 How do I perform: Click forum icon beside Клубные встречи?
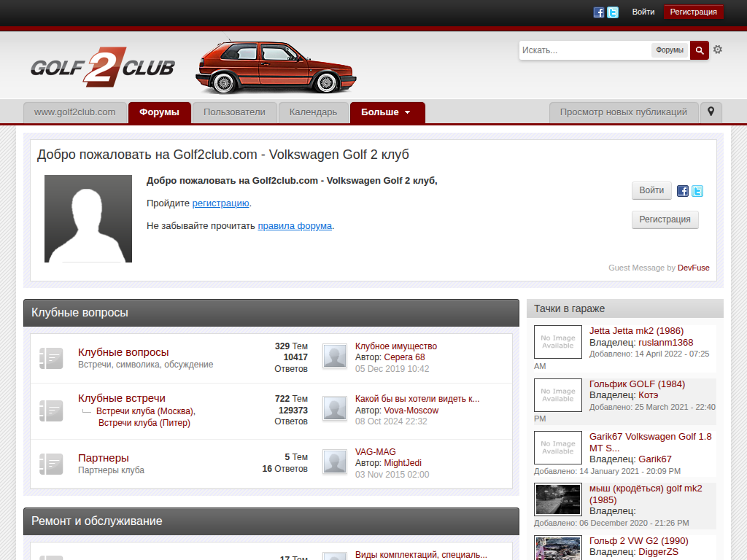[x=52, y=411]
